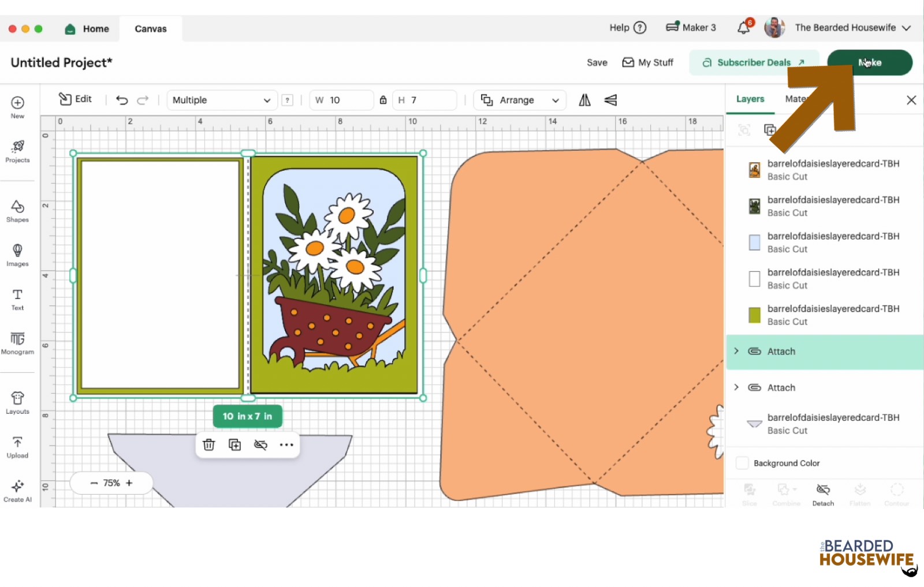Click the Redo arrow
924x587 pixels.
[143, 100]
